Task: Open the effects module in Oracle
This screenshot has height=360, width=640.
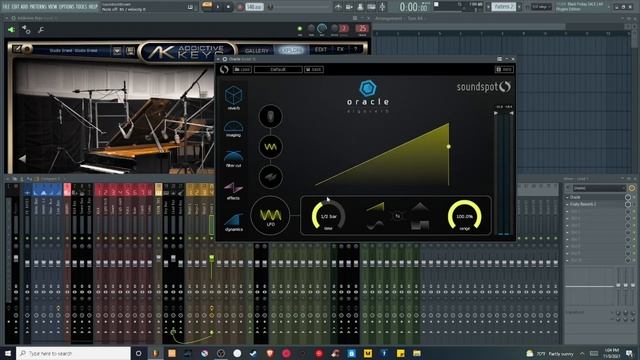Action: tap(233, 191)
